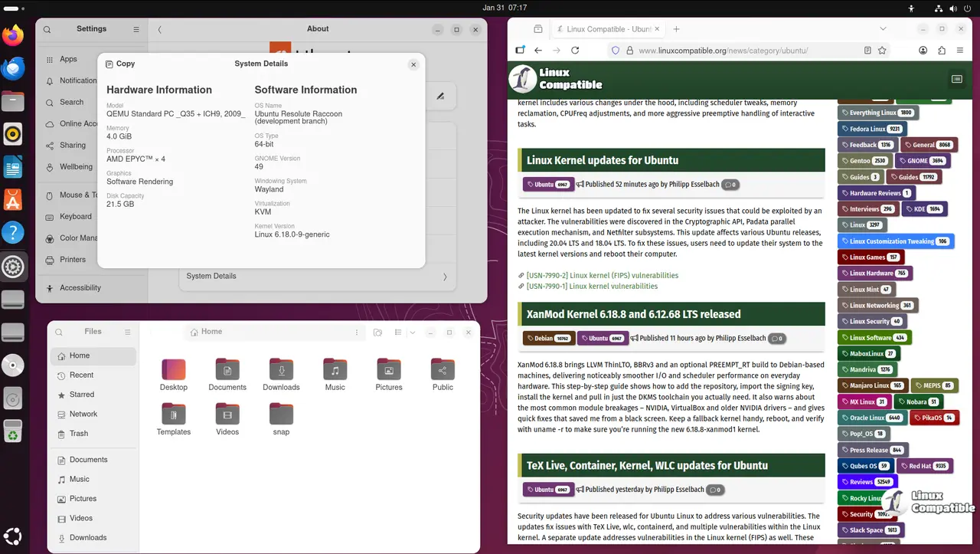Toggle list view in Files toolbar
Viewport: 980px width, 554px height.
[397, 333]
